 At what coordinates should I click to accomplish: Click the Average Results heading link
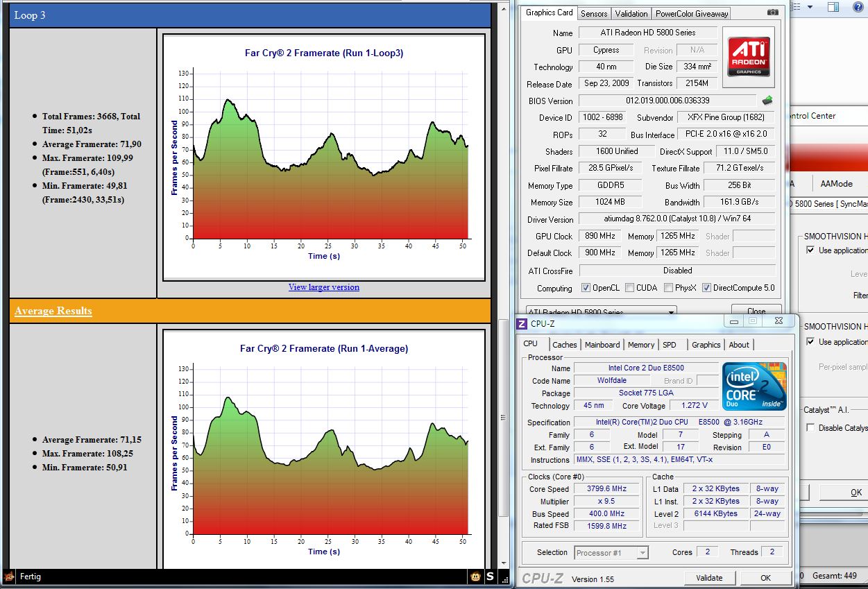click(x=53, y=311)
